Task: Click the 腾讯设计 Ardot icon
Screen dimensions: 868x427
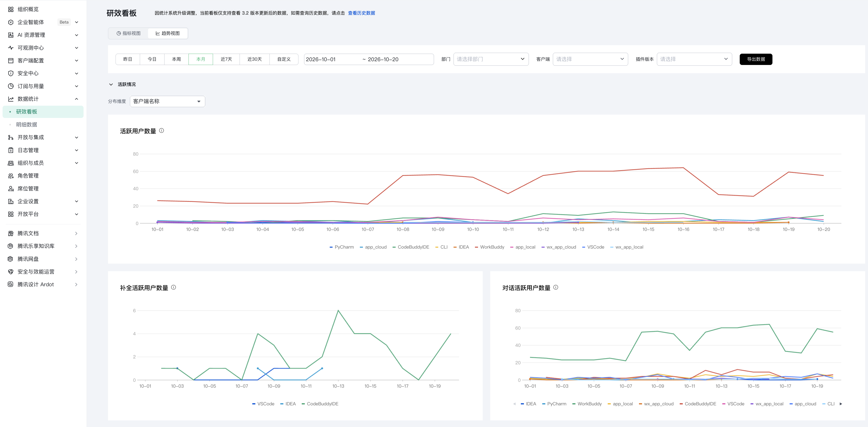Action: pos(11,284)
